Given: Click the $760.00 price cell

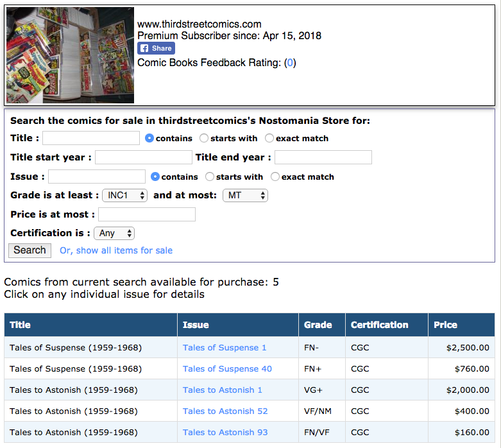Looking at the screenshot, I should (x=461, y=368).
